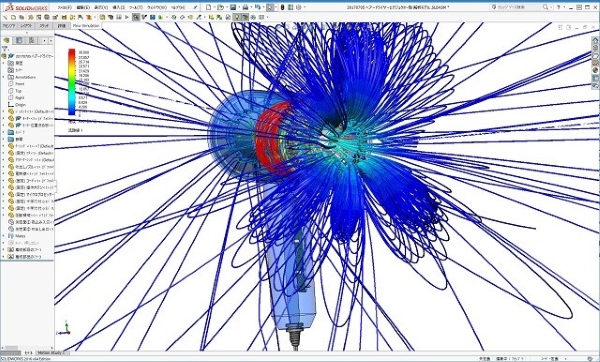Switch to the Motion Study tab
This screenshot has height=362, width=600.
(50, 352)
